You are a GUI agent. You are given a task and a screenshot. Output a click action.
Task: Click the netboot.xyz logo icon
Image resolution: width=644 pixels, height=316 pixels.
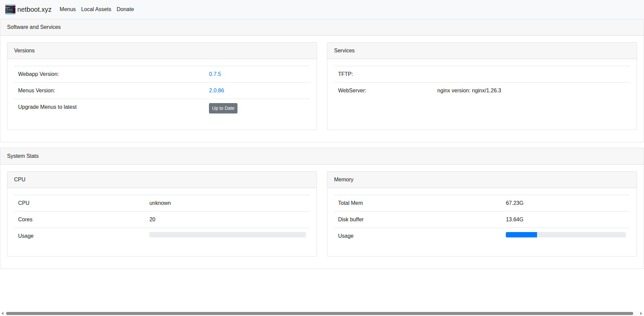(10, 9)
